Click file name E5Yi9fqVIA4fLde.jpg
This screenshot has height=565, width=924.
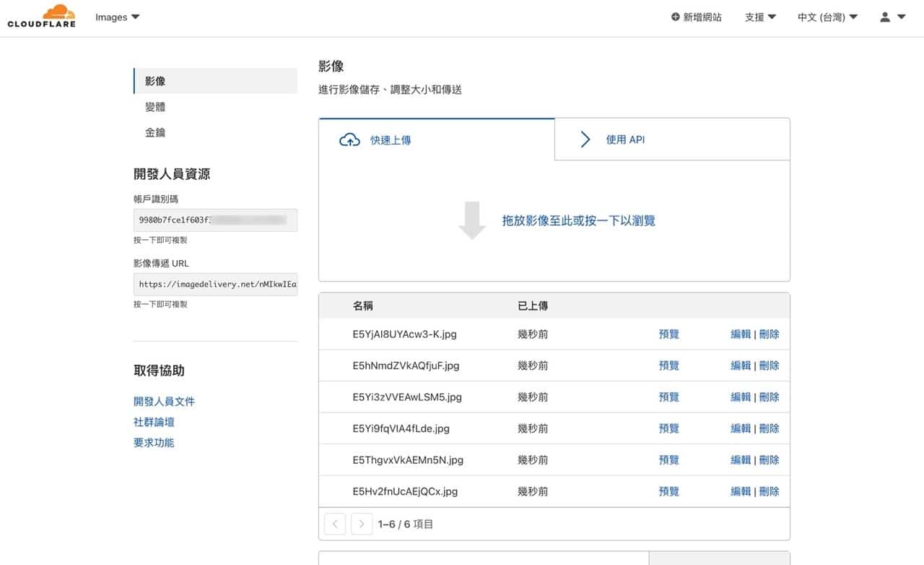coord(401,428)
